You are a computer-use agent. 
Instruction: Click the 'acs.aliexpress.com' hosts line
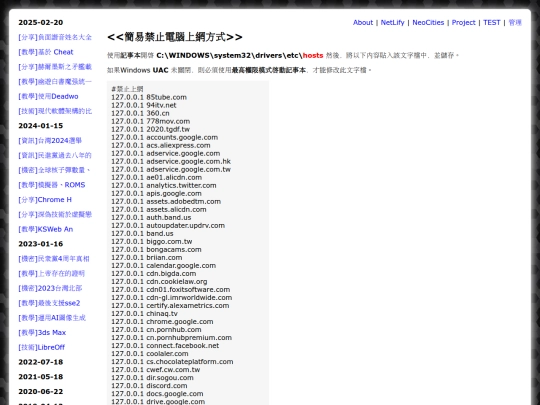[x=161, y=145]
